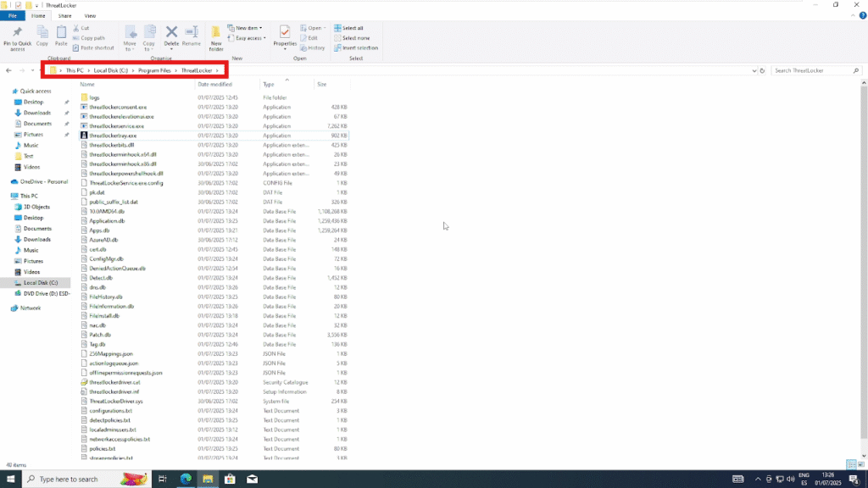Select the logs folder
The image size is (868, 488).
pos(214,97)
